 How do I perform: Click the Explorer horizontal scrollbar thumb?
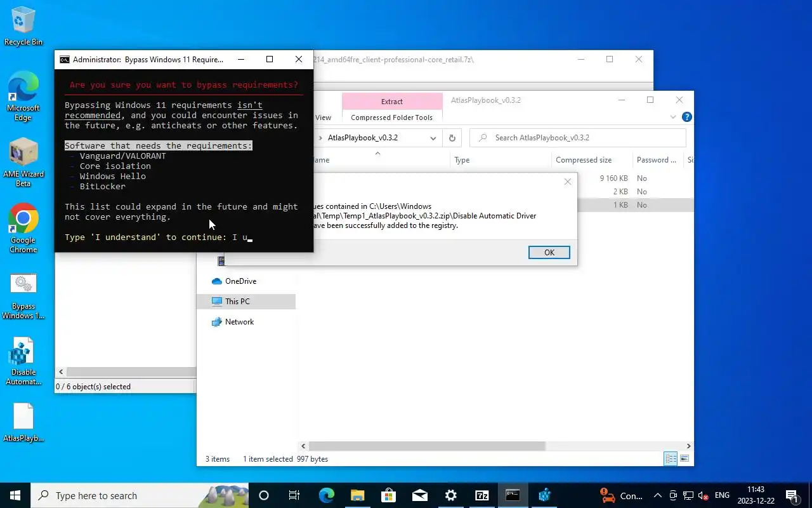pyautogui.click(x=427, y=446)
